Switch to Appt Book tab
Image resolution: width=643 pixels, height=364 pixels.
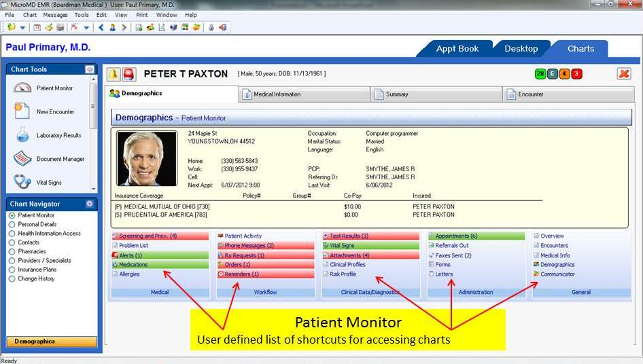(x=457, y=48)
